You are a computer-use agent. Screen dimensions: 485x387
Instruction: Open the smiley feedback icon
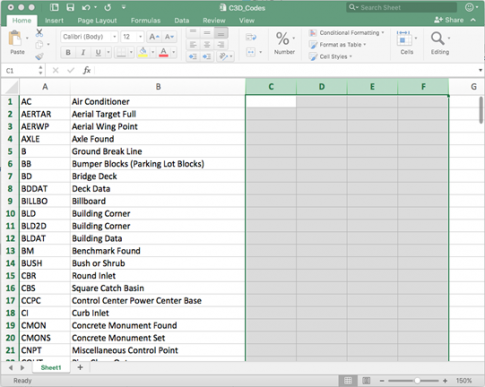tap(469, 7)
